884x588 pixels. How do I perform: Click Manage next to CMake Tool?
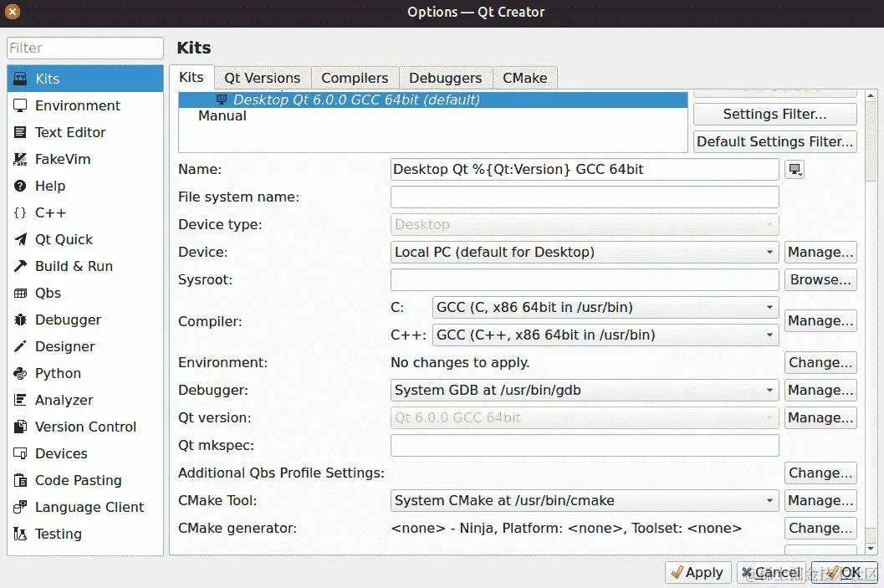point(821,501)
